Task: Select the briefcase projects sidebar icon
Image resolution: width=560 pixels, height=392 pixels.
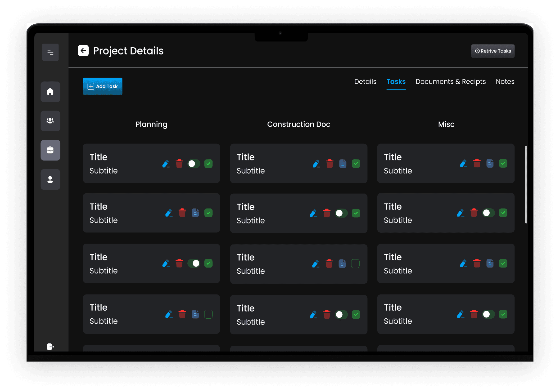Action: point(50,150)
